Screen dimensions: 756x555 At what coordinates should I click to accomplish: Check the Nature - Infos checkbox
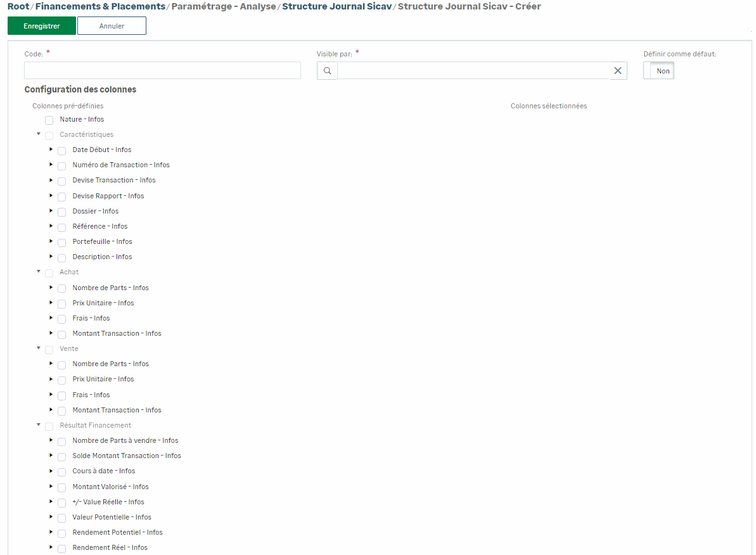(49, 120)
